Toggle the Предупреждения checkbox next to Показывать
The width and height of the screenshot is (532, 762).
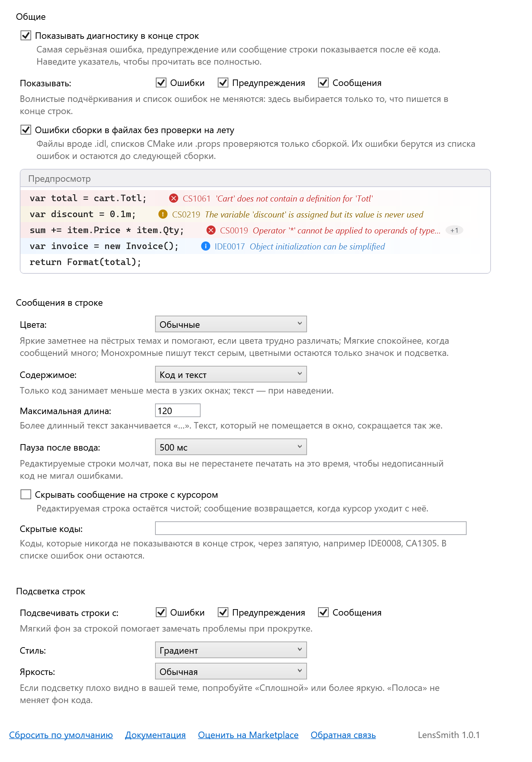click(x=223, y=83)
